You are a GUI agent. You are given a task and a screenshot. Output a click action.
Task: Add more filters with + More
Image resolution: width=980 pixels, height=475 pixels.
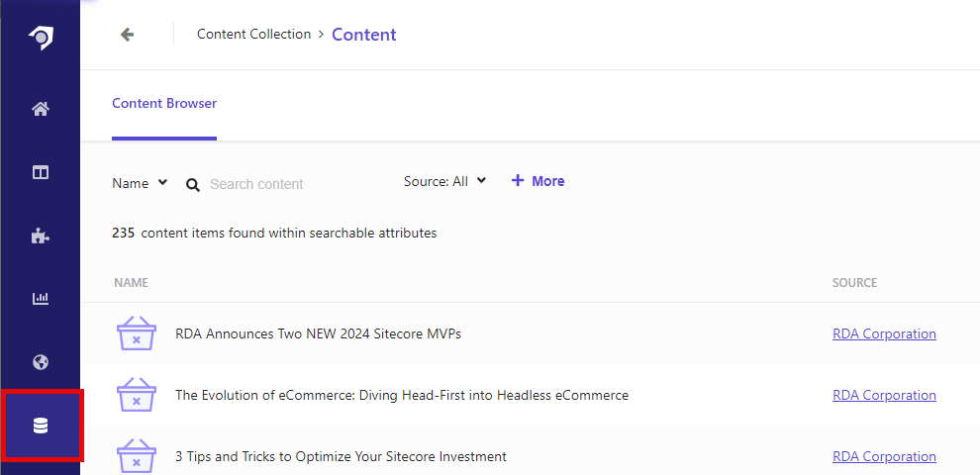[x=538, y=181]
